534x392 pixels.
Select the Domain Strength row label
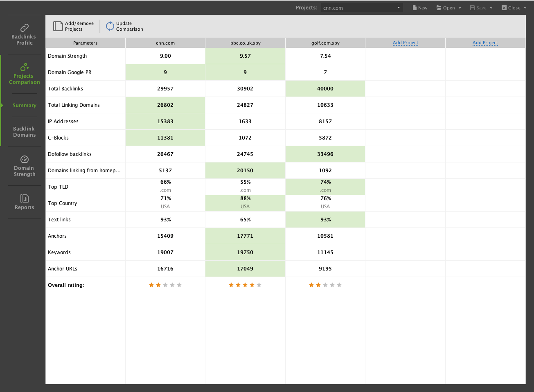[68, 56]
